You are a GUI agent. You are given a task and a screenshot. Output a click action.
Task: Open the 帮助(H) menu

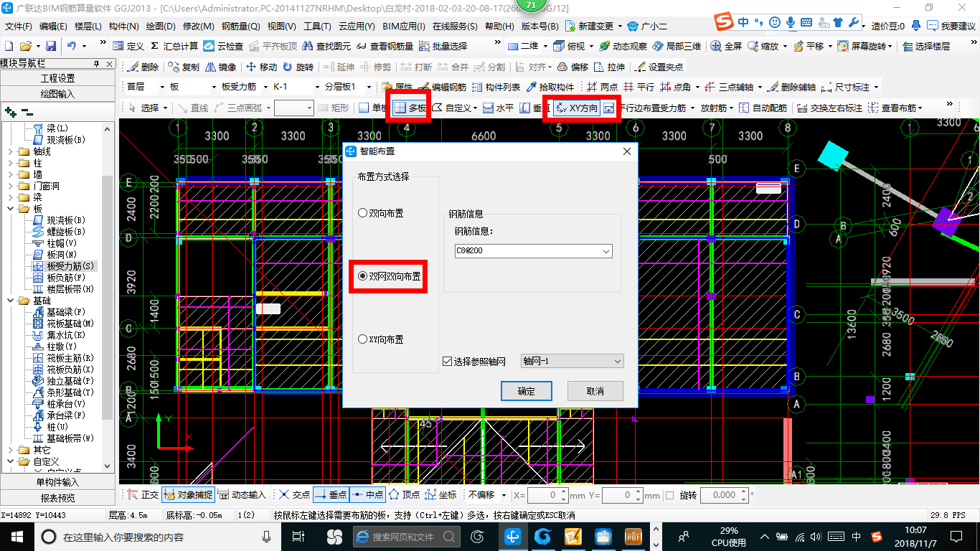pyautogui.click(x=499, y=27)
